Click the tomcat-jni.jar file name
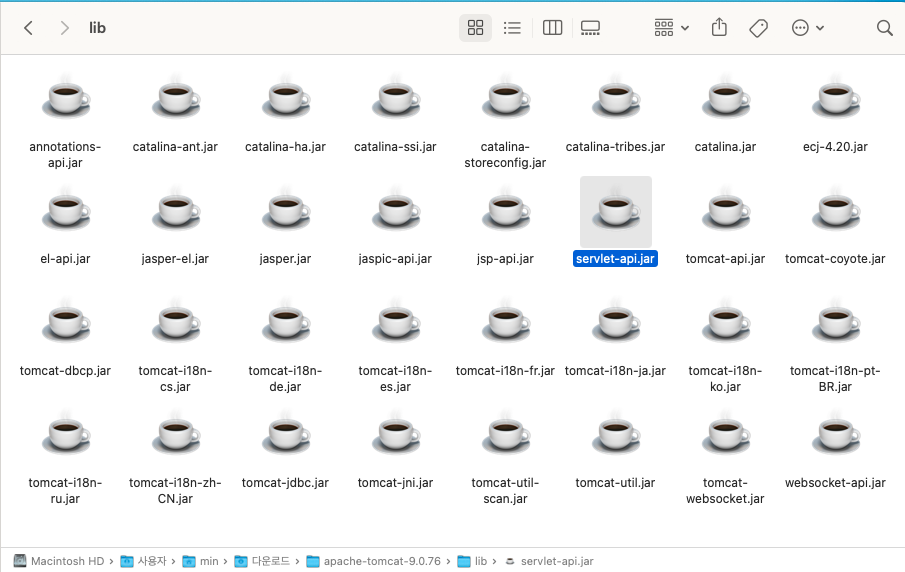 395,483
